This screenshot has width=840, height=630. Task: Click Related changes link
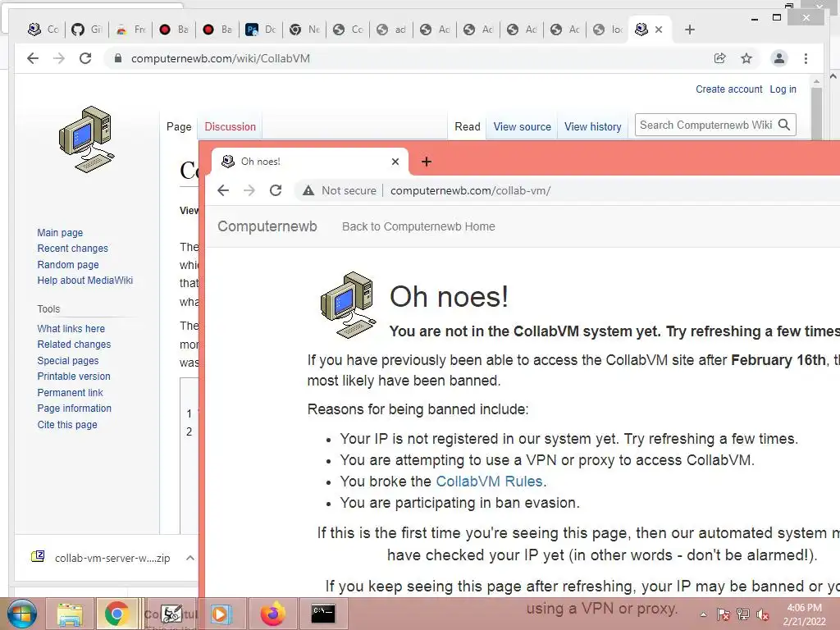tap(74, 345)
